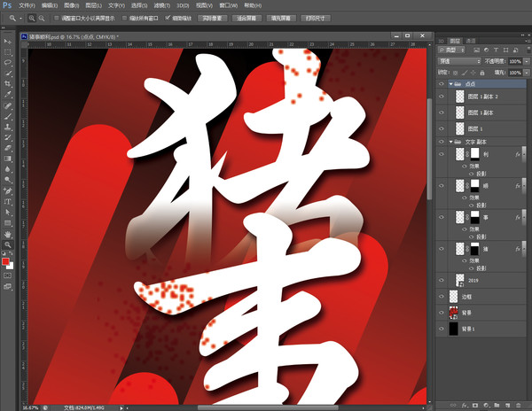This screenshot has width=532, height=411.
Task: Click Add layer mask icon
Action: [475, 405]
